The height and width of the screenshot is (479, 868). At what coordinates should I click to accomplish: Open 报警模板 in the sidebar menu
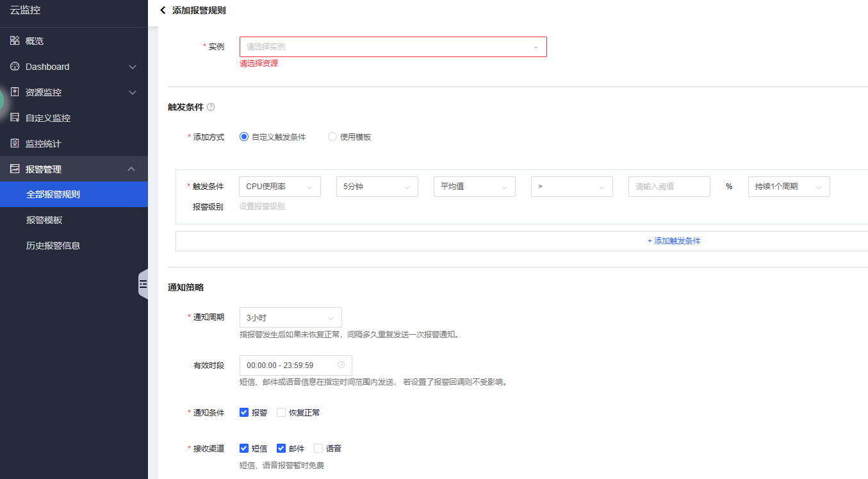pyautogui.click(x=44, y=220)
